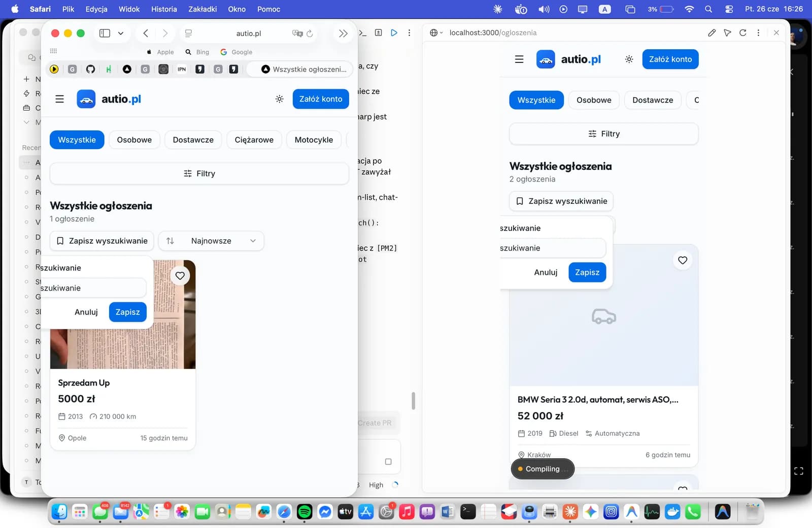Click the Safari reader page icon
This screenshot has width=812, height=528.
(x=188, y=33)
